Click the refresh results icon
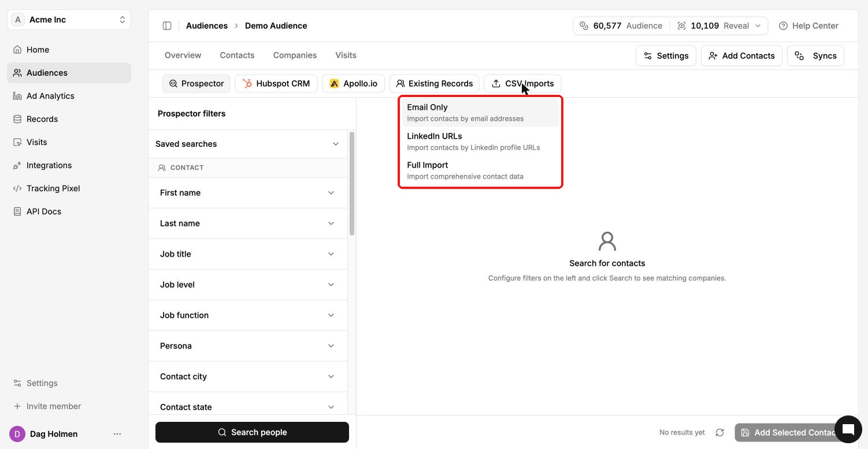This screenshot has height=449, width=868. coord(719,432)
